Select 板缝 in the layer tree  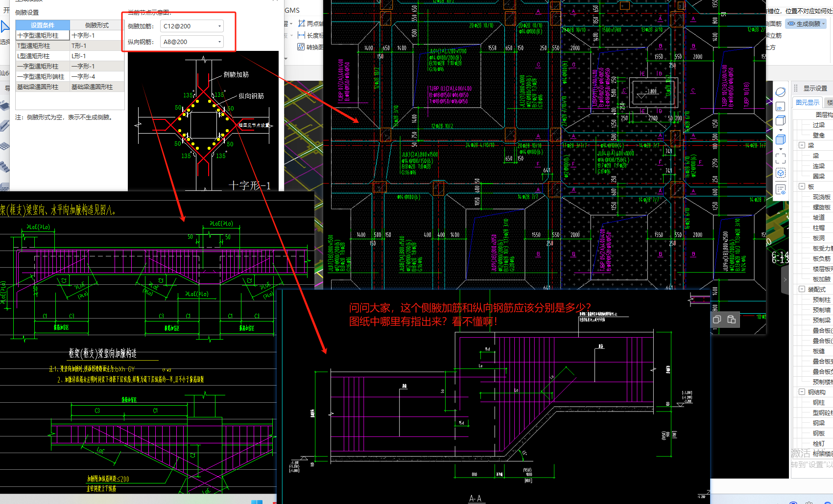point(819,351)
